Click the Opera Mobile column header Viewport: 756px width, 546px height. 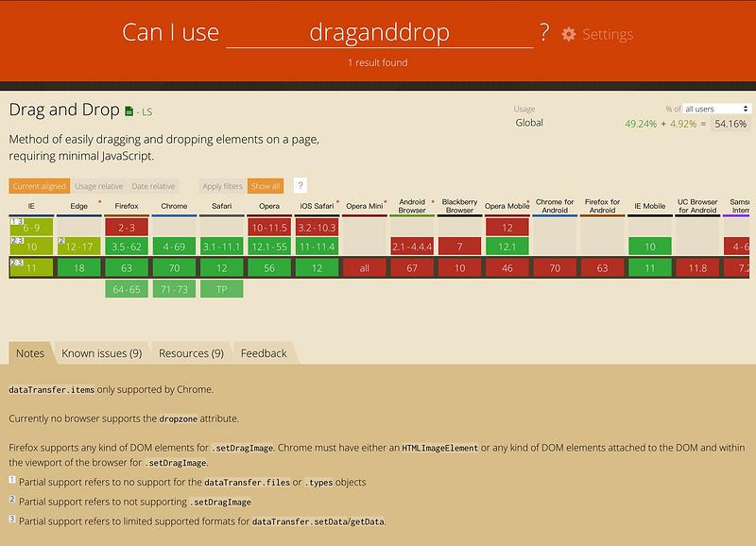coord(507,206)
